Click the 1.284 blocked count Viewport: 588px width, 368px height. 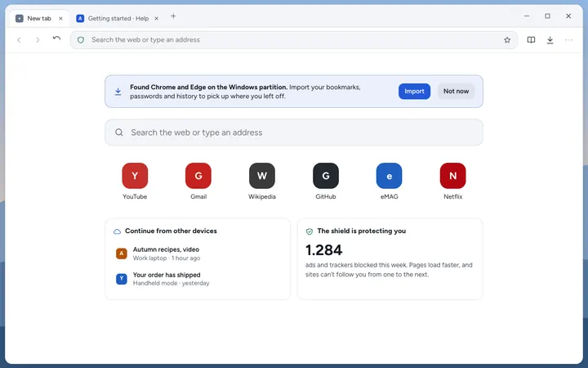point(323,250)
